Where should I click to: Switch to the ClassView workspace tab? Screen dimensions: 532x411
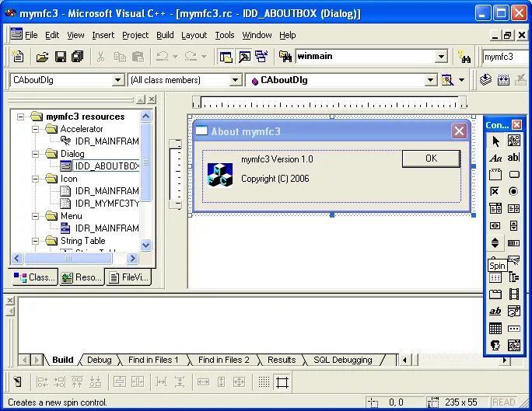pyautogui.click(x=34, y=277)
